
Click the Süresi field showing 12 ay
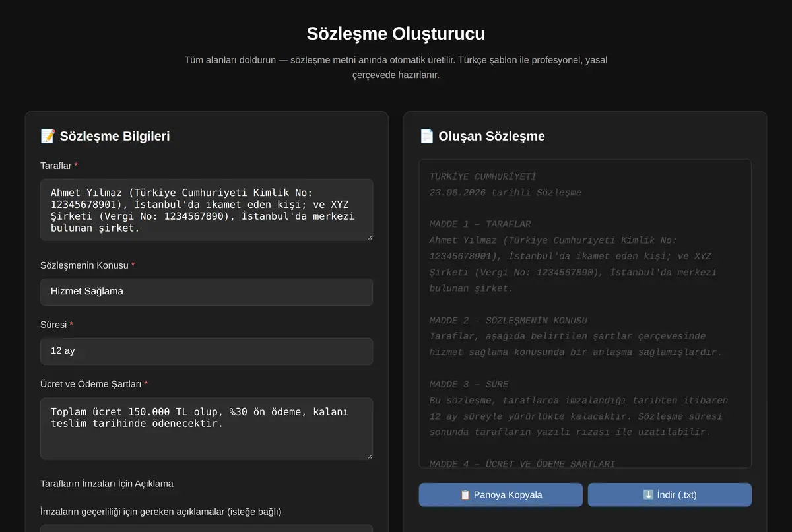pyautogui.click(x=207, y=351)
